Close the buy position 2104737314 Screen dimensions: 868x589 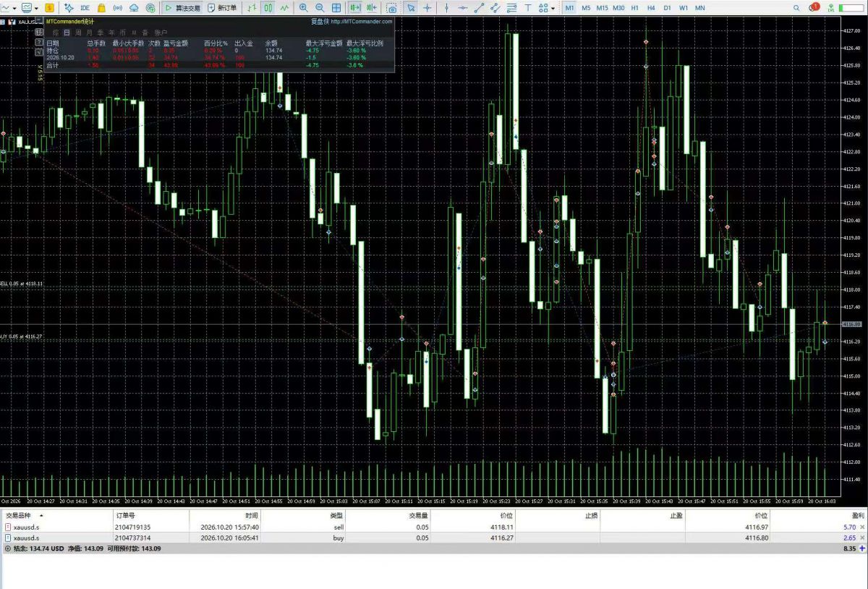(862, 538)
